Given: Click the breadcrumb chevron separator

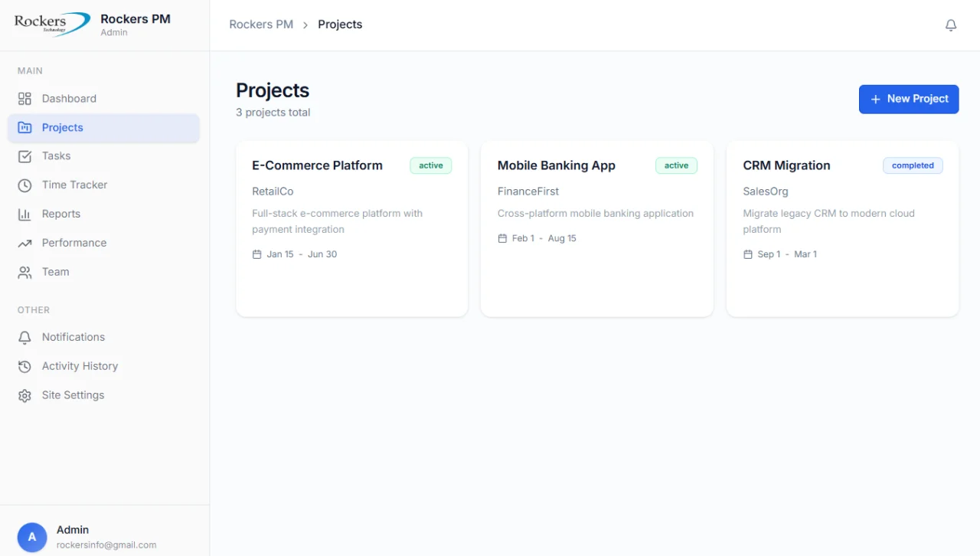Looking at the screenshot, I should (x=305, y=25).
